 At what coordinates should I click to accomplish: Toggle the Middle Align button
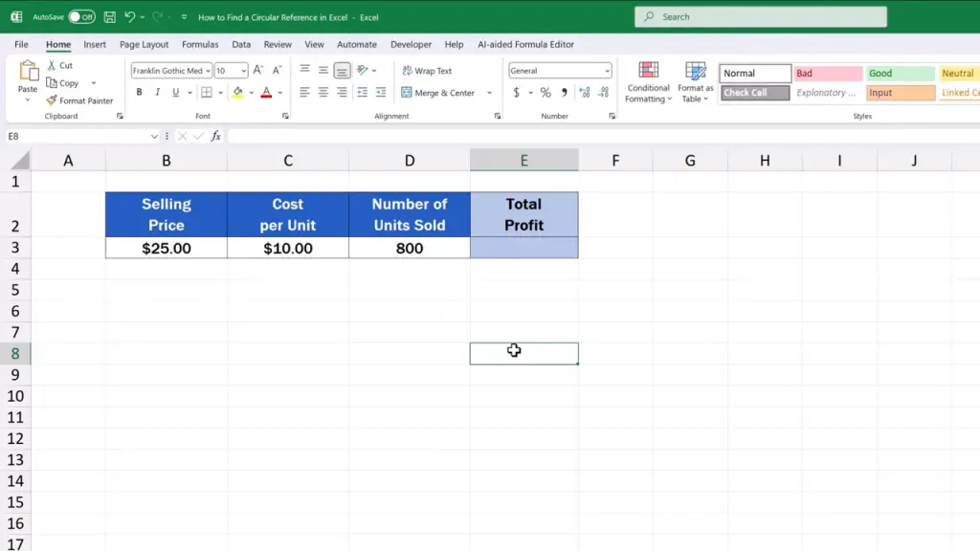click(x=323, y=71)
